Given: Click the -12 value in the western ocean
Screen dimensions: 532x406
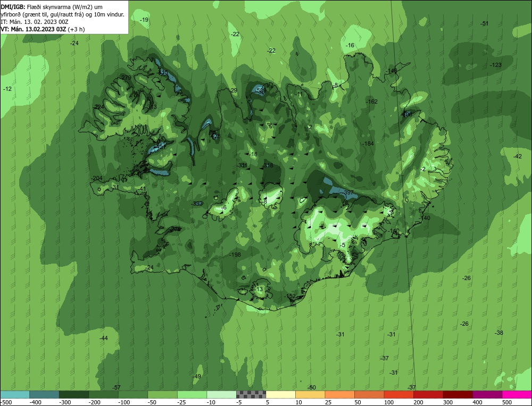Looking at the screenshot, I should click(7, 89).
